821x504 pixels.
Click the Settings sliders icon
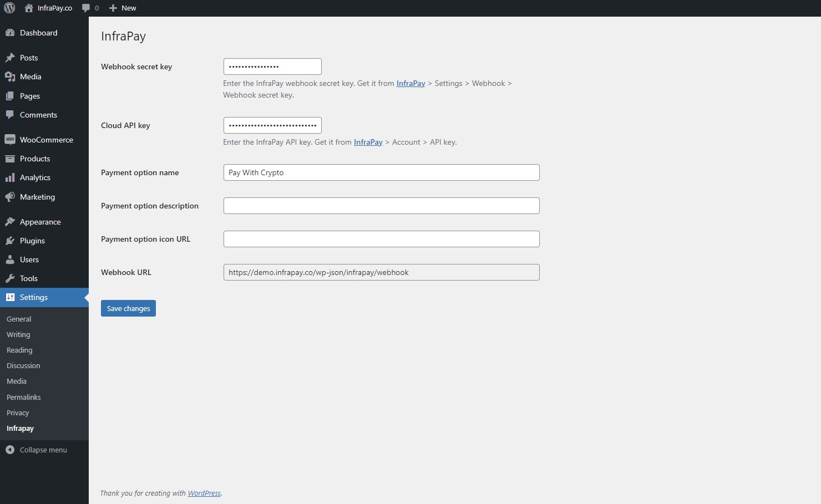10,297
